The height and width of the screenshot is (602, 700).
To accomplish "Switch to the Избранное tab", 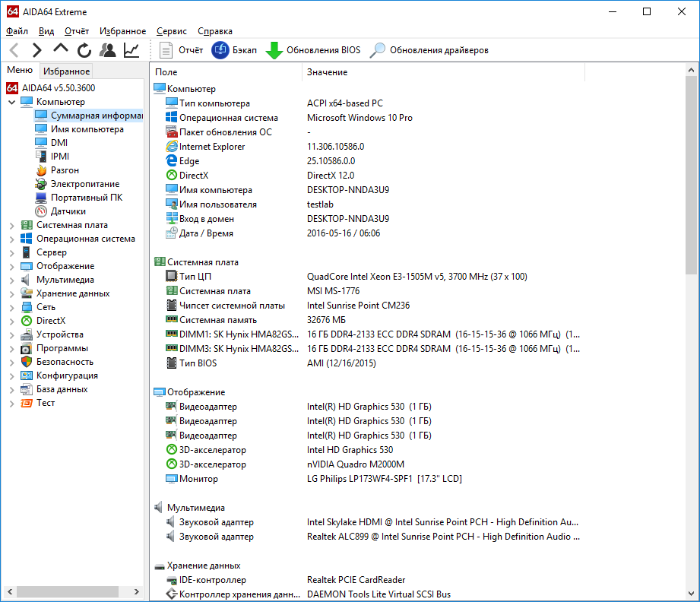I will 66,71.
